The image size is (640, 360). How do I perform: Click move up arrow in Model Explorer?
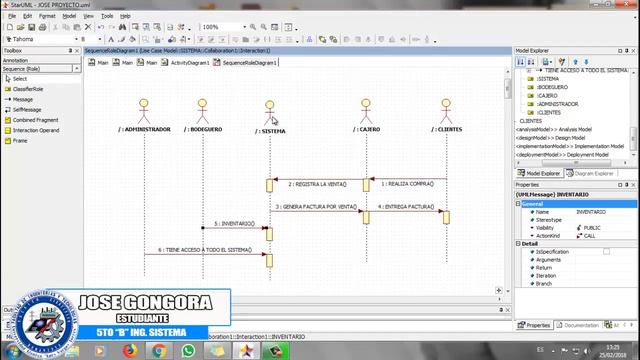point(576,62)
